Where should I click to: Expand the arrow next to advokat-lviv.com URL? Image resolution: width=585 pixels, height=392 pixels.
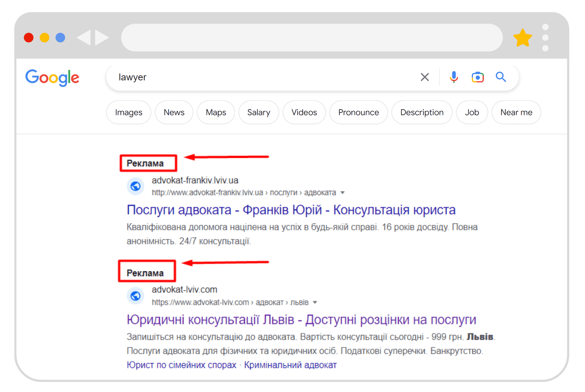[x=316, y=302]
